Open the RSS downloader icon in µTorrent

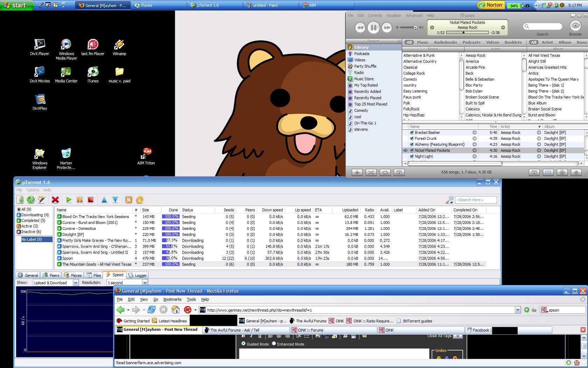point(129,200)
